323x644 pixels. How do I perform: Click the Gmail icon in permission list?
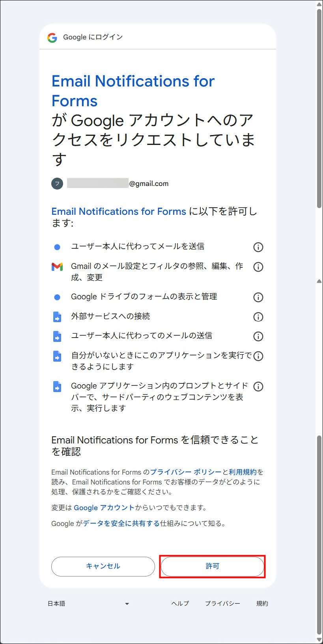57,267
